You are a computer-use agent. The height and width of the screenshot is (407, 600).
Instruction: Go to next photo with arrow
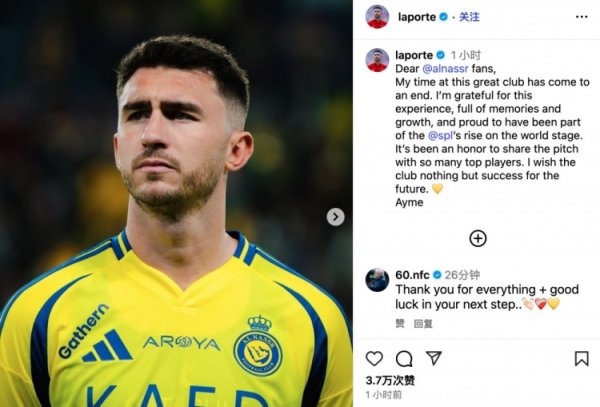coord(336,217)
